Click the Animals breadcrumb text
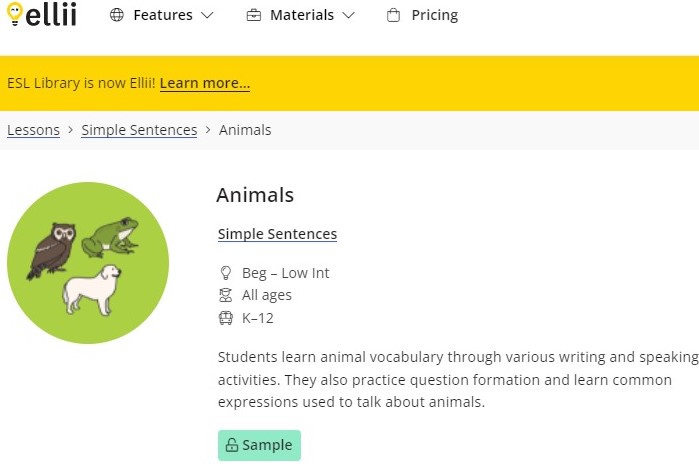The width and height of the screenshot is (699, 464). [245, 130]
